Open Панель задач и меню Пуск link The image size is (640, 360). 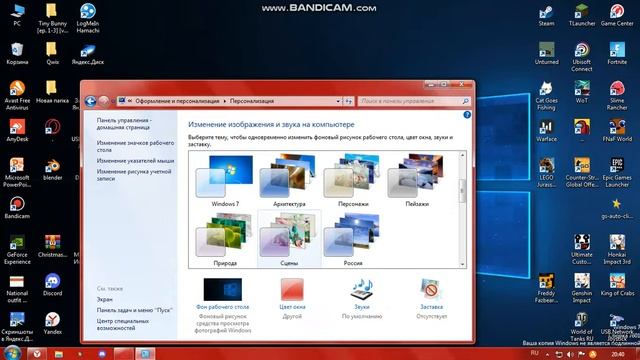pos(134,310)
